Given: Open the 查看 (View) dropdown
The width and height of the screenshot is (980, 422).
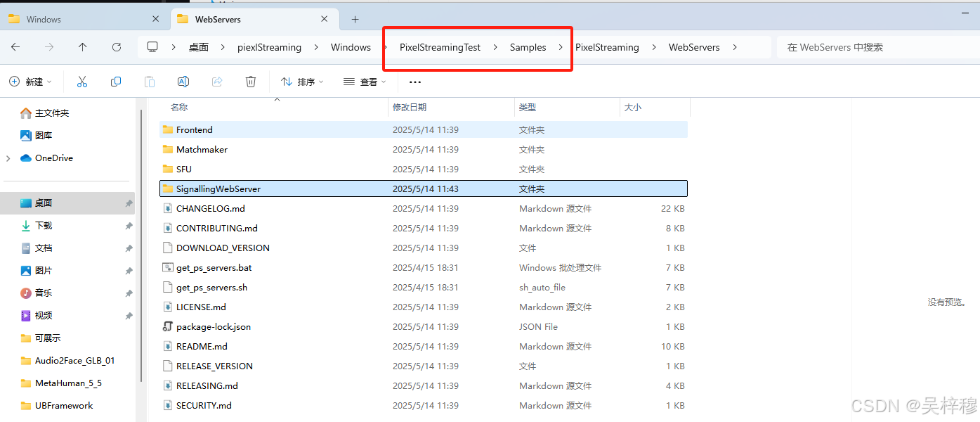Looking at the screenshot, I should pos(365,82).
